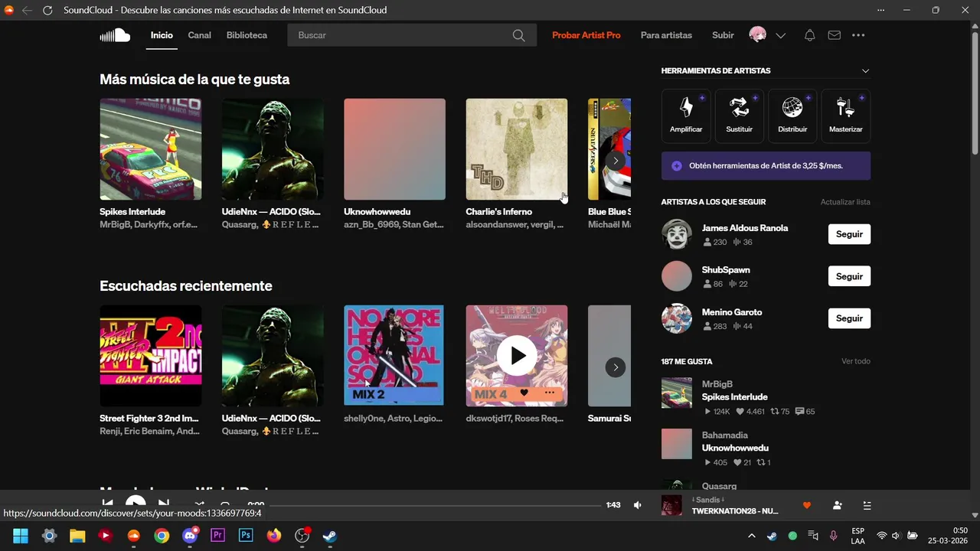The height and width of the screenshot is (551, 980).
Task: Follow ShubSpawn
Action: click(849, 276)
